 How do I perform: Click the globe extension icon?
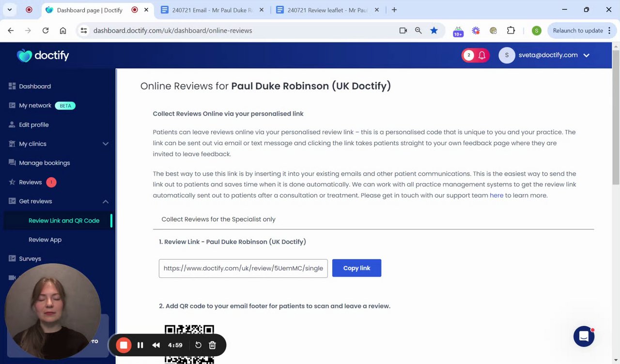point(493,30)
